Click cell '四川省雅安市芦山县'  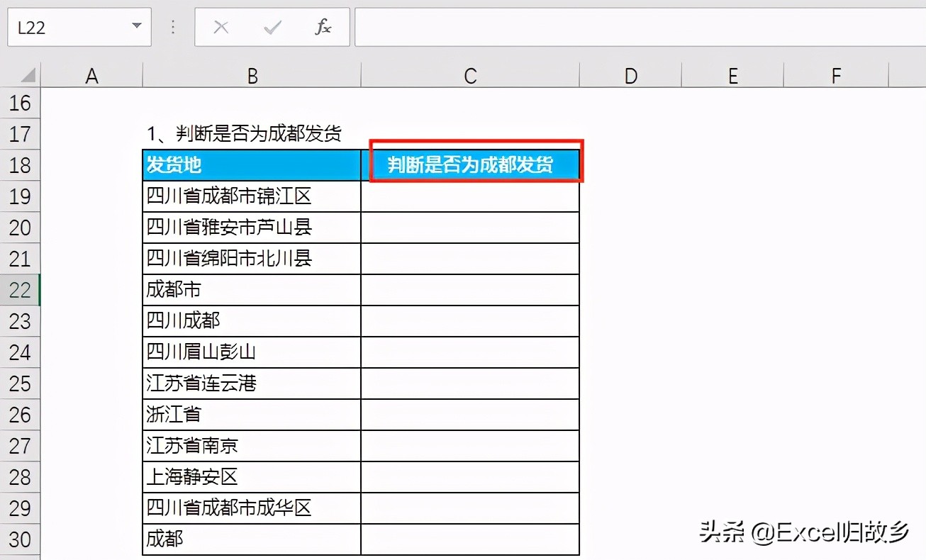tap(252, 228)
